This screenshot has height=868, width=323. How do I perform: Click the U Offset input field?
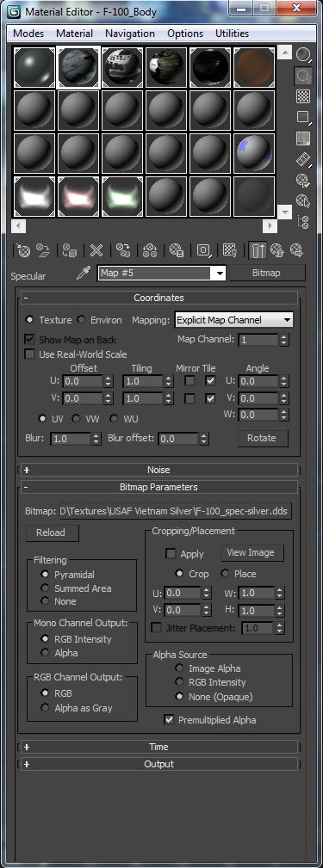point(83,381)
